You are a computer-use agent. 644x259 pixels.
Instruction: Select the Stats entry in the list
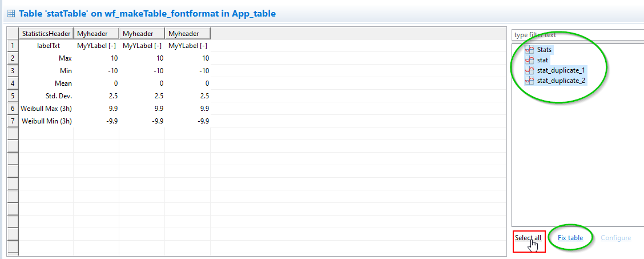544,50
